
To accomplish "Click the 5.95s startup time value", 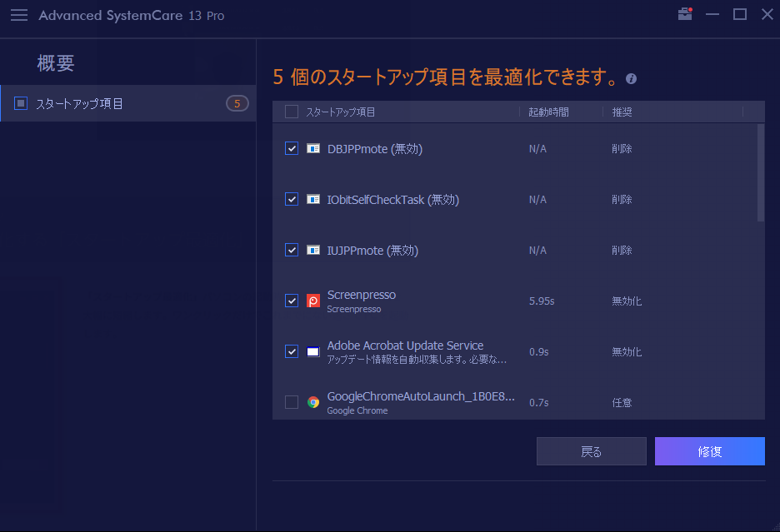I will click(542, 301).
